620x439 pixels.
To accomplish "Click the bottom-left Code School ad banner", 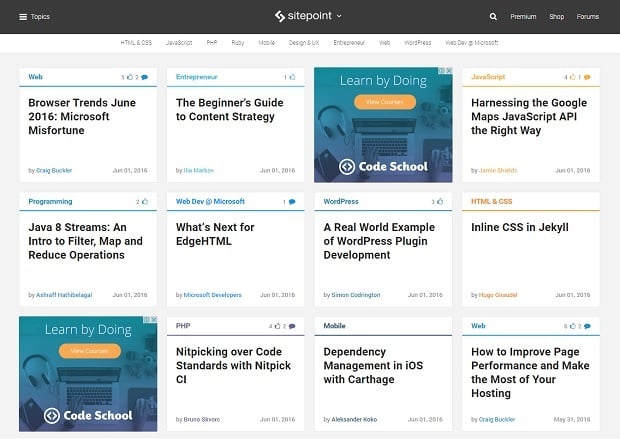I will 88,373.
